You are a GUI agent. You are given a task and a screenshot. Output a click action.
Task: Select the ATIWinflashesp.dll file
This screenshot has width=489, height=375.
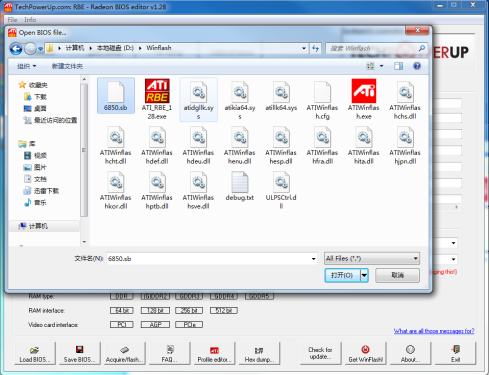pos(281,145)
